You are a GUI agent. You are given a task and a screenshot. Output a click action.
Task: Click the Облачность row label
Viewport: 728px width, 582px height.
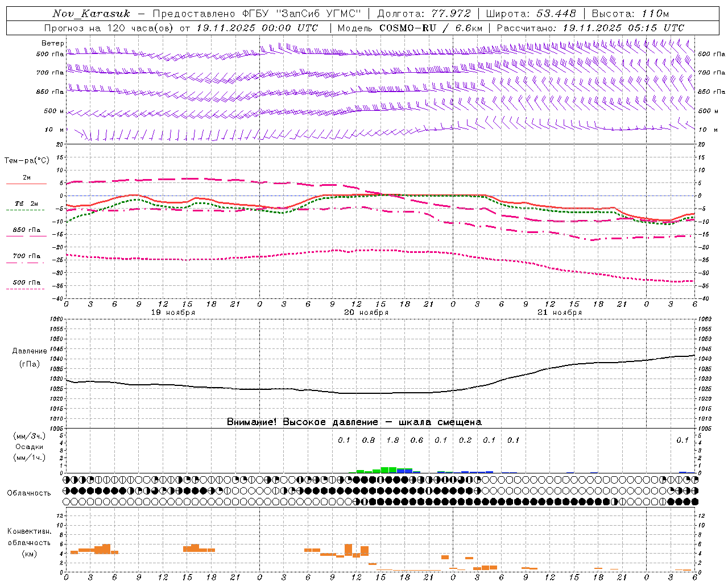point(29,493)
